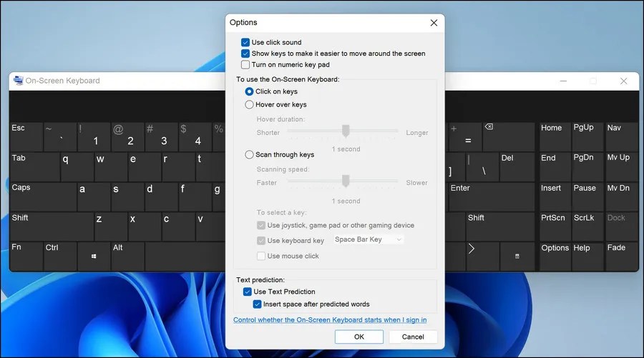Viewport: 644px width, 358px height.
Task: Open the sign-in On-Screen Keyboard control link
Action: [x=330, y=320]
